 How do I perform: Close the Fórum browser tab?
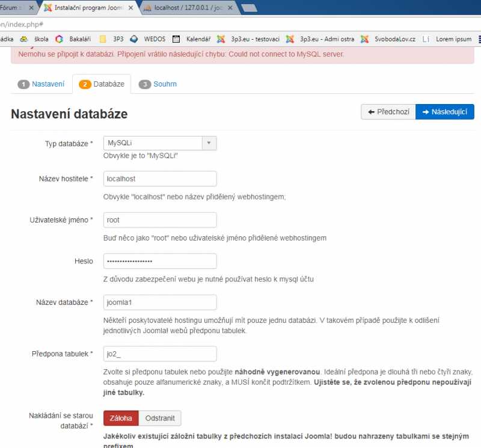click(x=31, y=8)
